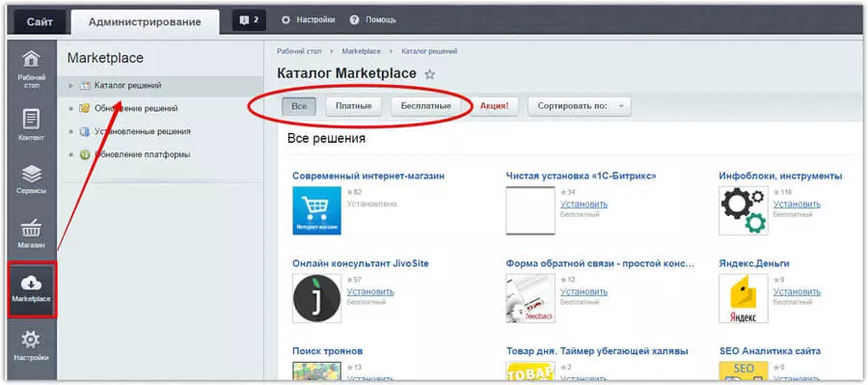868x385 pixels.
Task: Click Установить for Инфоблоки, инструменты
Action: pyautogui.click(x=797, y=205)
